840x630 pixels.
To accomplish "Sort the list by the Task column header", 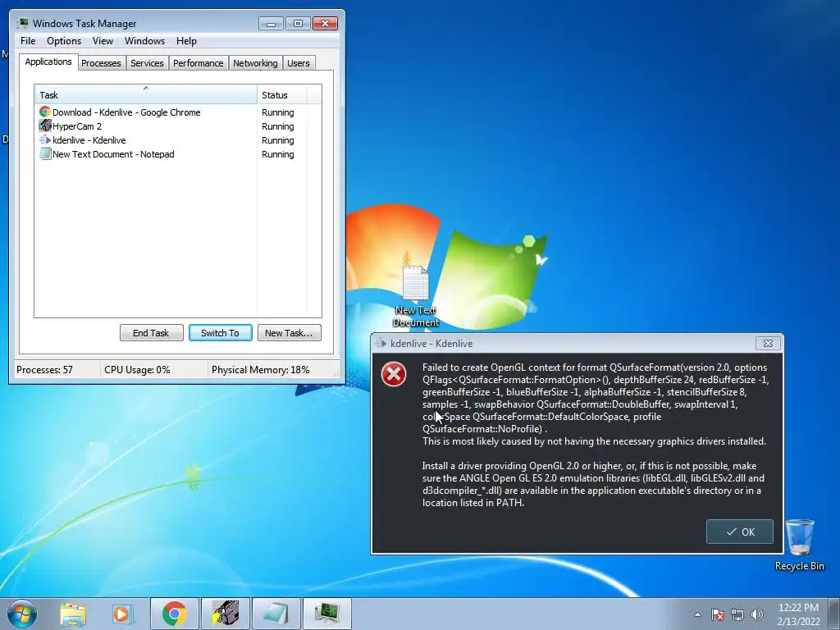I will [x=146, y=94].
